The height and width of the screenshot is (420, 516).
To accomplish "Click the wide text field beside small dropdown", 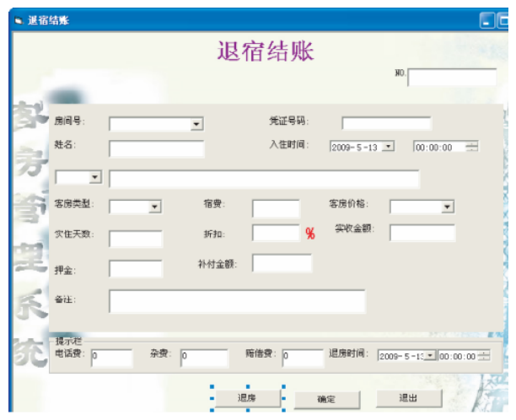I will click(264, 179).
